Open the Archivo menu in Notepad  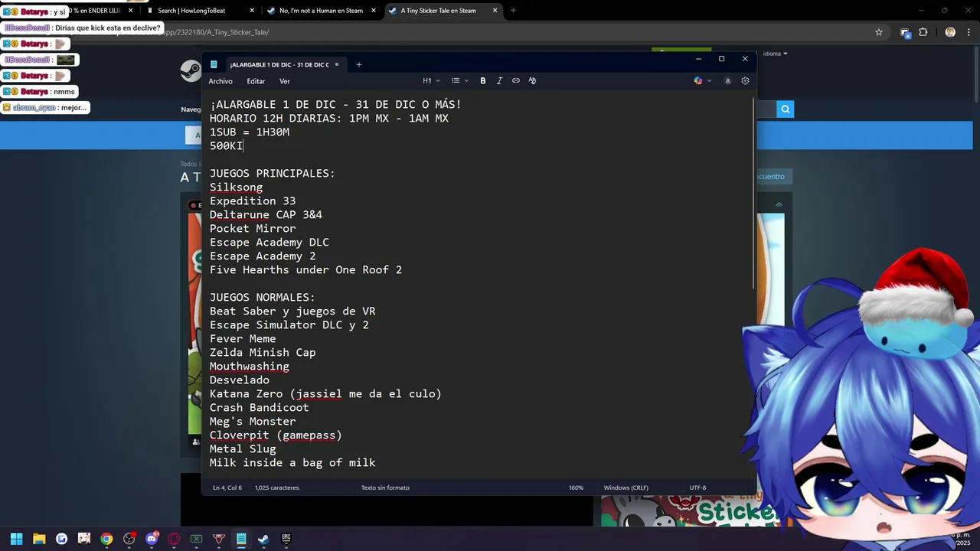point(220,81)
